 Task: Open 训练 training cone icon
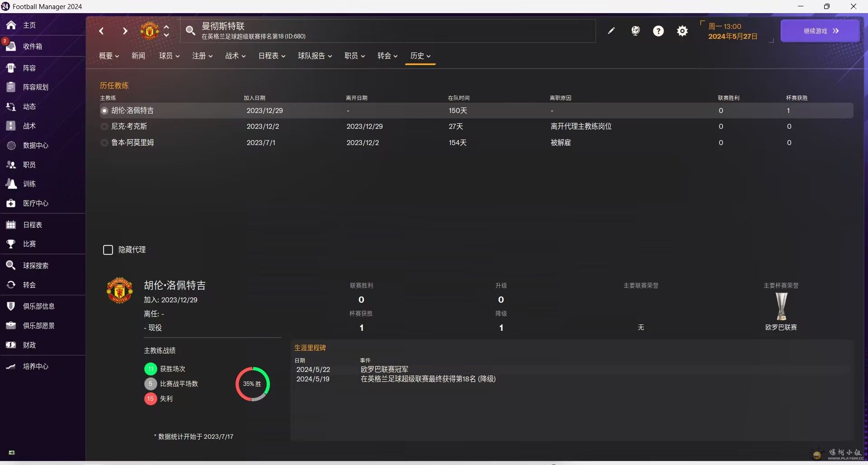11,183
